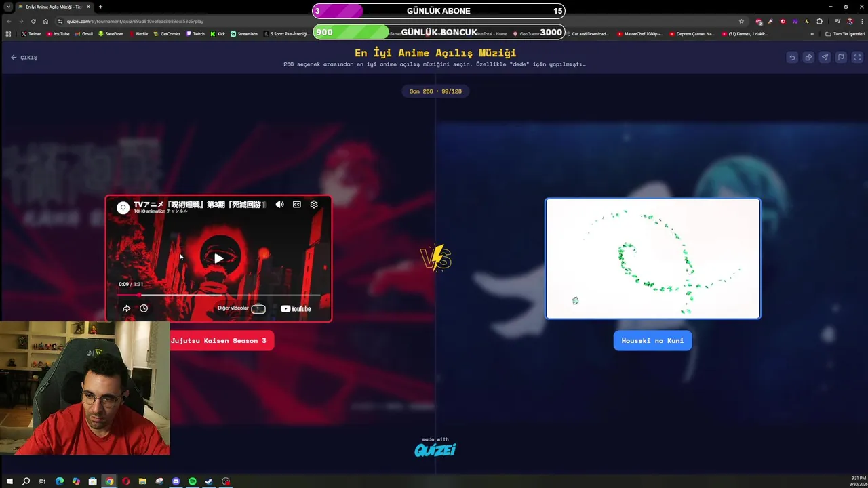Open Gmail bookmark
This screenshot has height=488, width=868.
(84, 34)
